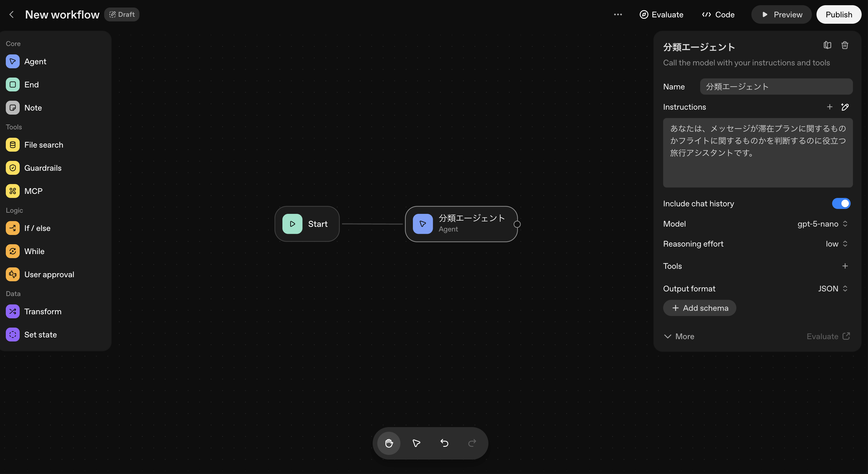The image size is (868, 474).
Task: Click the trash icon to delete agent
Action: [844, 45]
